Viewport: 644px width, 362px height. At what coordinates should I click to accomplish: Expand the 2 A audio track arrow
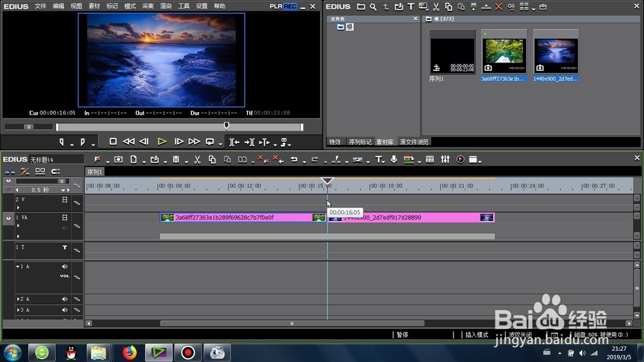[18, 299]
